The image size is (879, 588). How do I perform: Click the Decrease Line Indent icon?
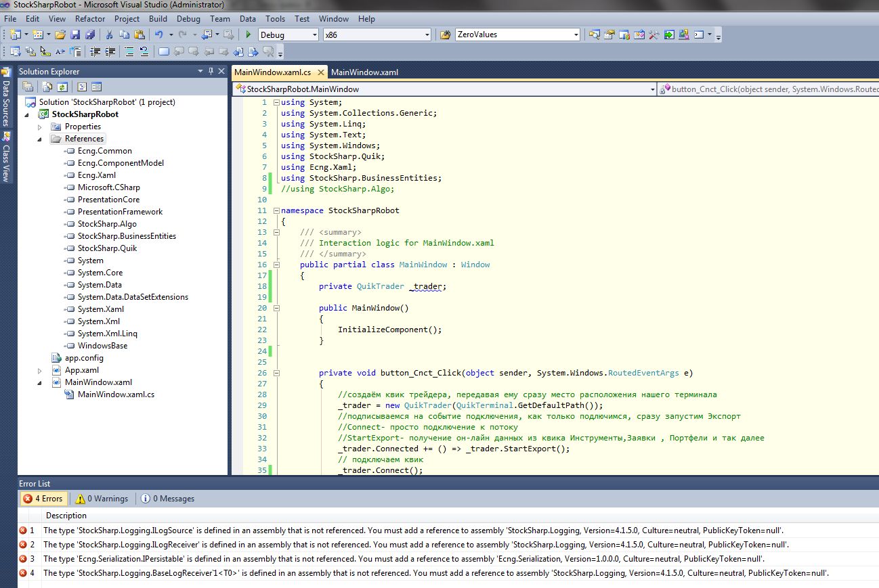coord(95,51)
